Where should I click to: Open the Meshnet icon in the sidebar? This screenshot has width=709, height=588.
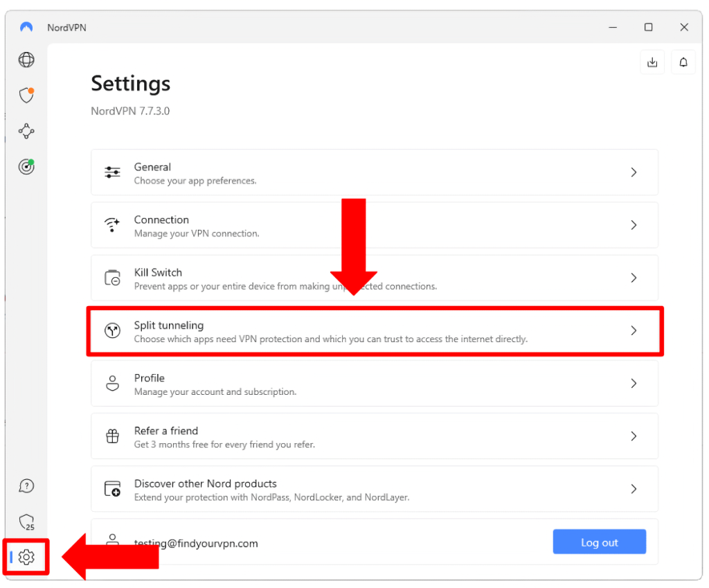click(x=26, y=131)
